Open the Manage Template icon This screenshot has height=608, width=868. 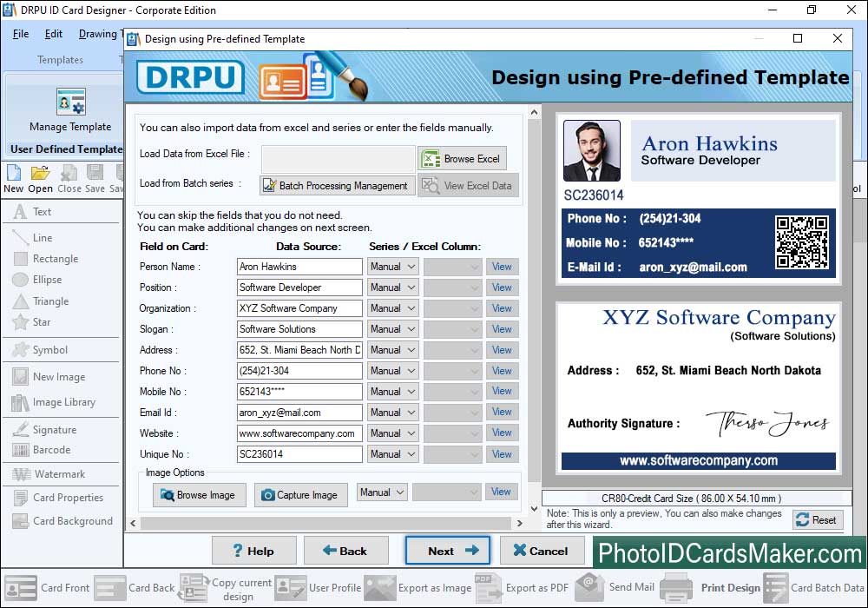coord(70,110)
